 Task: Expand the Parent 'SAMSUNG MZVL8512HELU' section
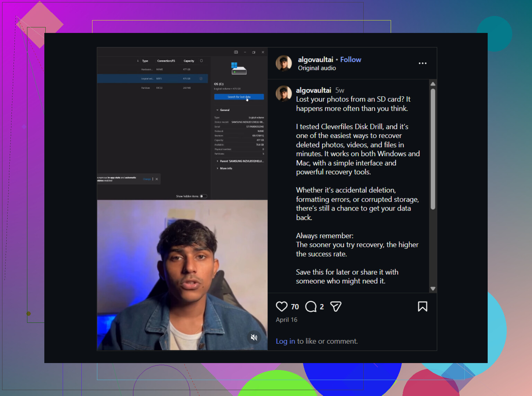pyautogui.click(x=240, y=161)
